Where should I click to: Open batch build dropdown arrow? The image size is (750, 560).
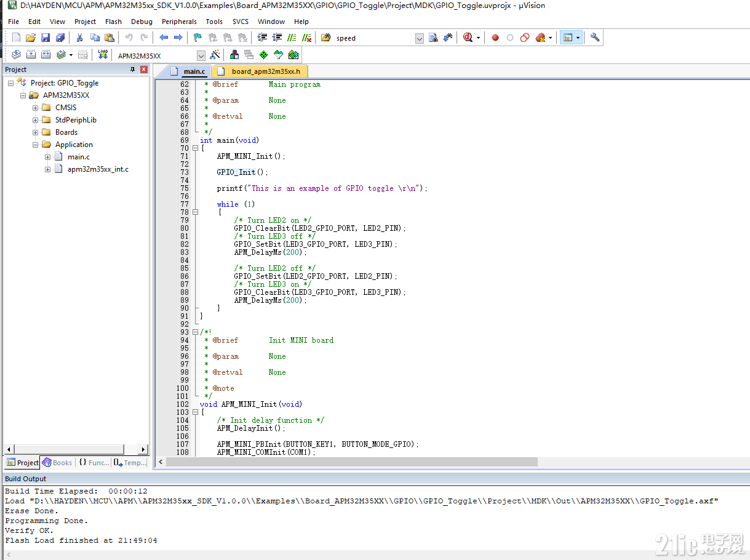pyautogui.click(x=71, y=55)
